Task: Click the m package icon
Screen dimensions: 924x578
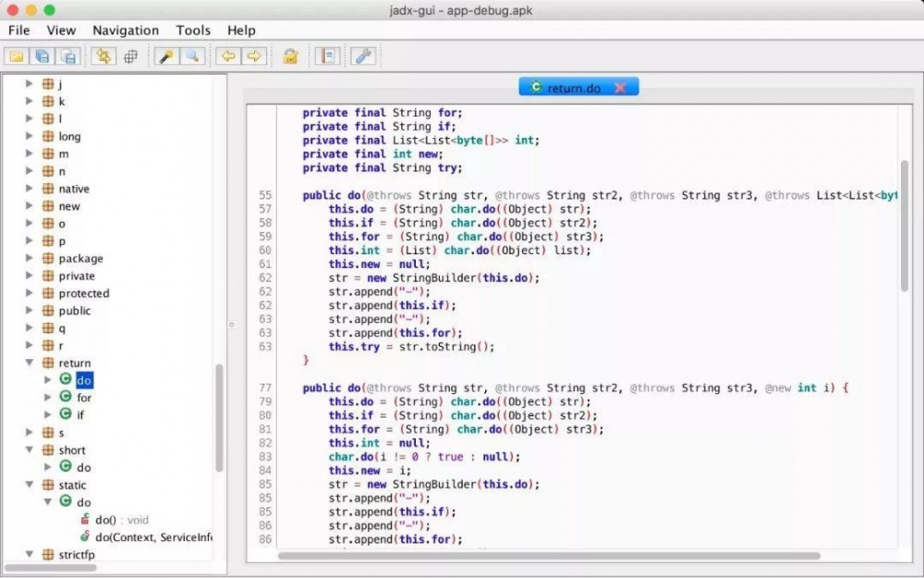Action: click(x=48, y=154)
